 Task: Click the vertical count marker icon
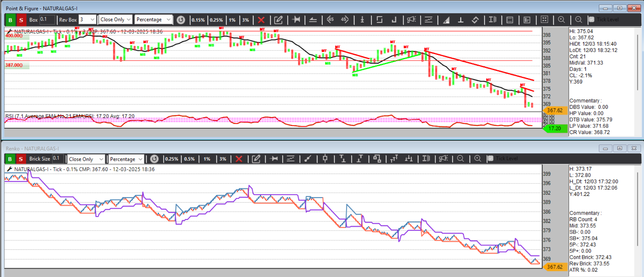(362, 20)
